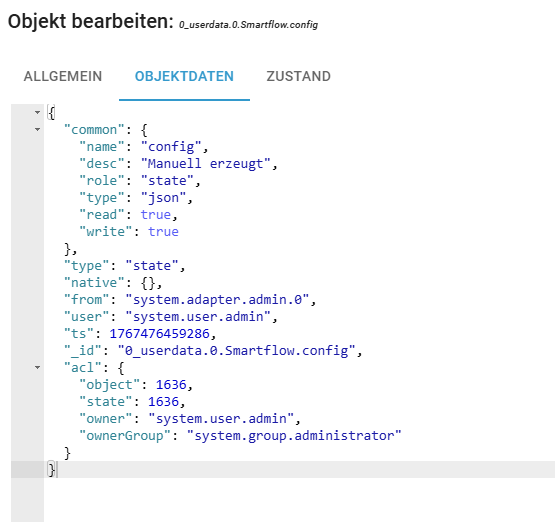Click the "from" key
The height and width of the screenshot is (522, 555).
pyautogui.click(x=87, y=299)
